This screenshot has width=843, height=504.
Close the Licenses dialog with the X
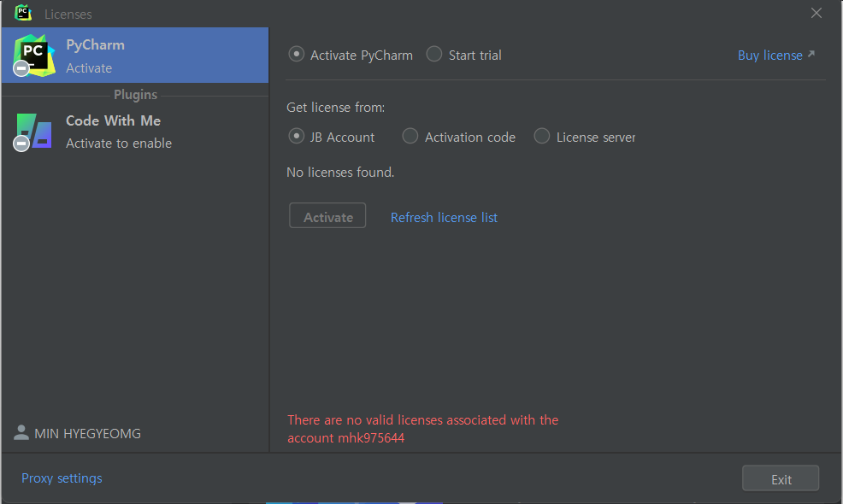coord(816,13)
